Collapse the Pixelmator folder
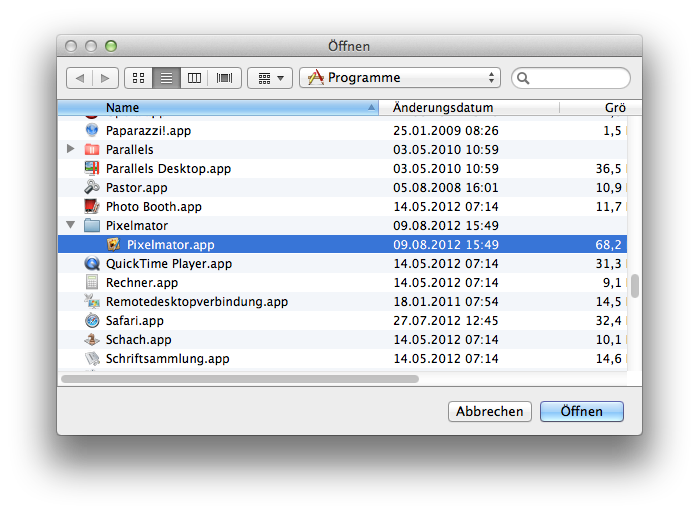The width and height of the screenshot is (699, 514). click(x=70, y=226)
